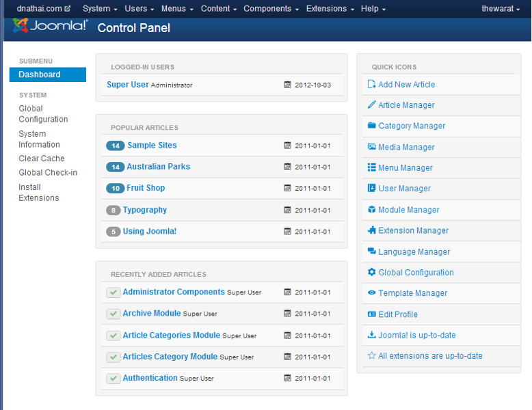Expand the Help dropdown
This screenshot has height=410, width=532.
(x=373, y=9)
